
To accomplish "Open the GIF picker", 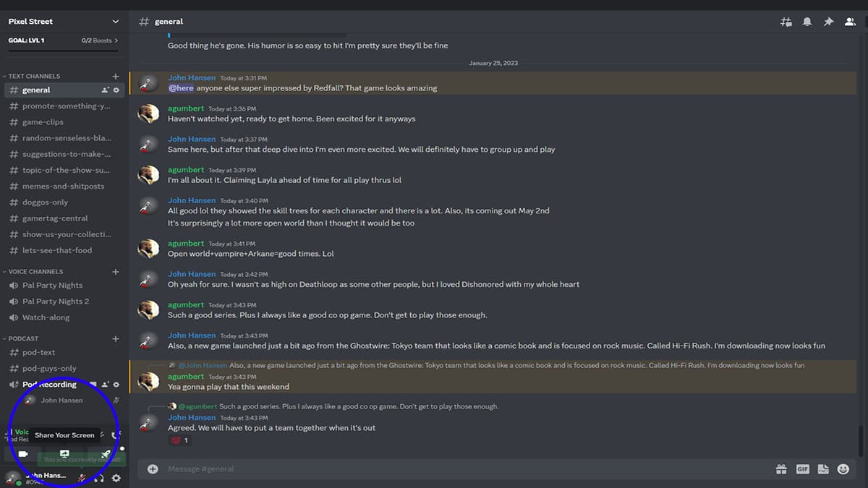I will pyautogui.click(x=802, y=468).
